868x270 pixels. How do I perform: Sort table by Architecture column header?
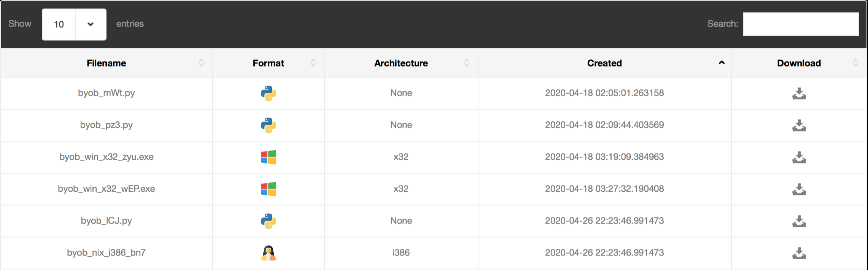click(x=401, y=63)
